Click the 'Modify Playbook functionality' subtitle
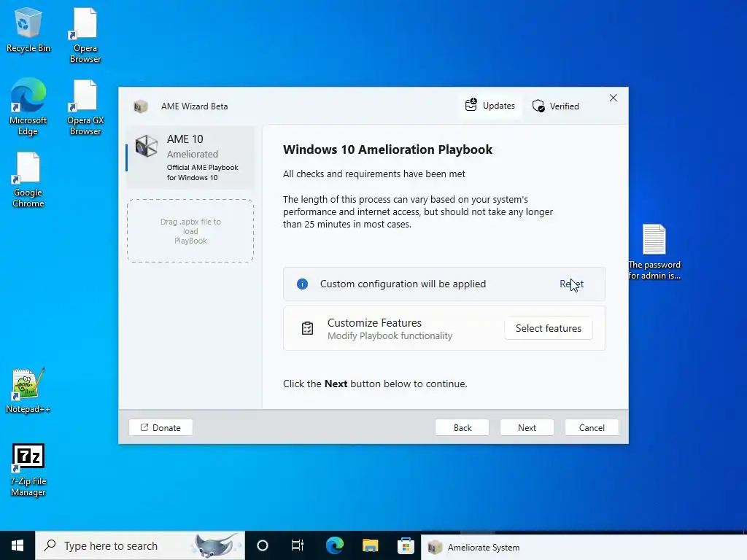This screenshot has width=747, height=560. [390, 336]
